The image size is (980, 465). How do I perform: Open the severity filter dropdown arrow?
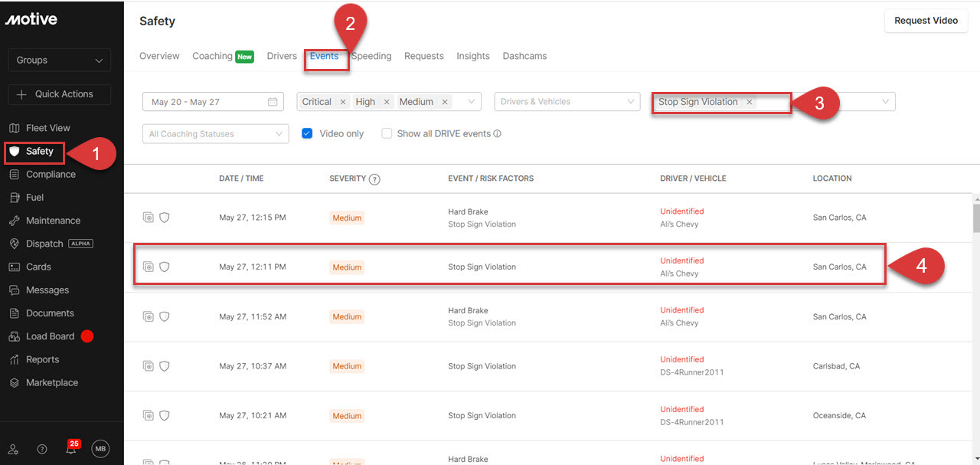pos(472,101)
